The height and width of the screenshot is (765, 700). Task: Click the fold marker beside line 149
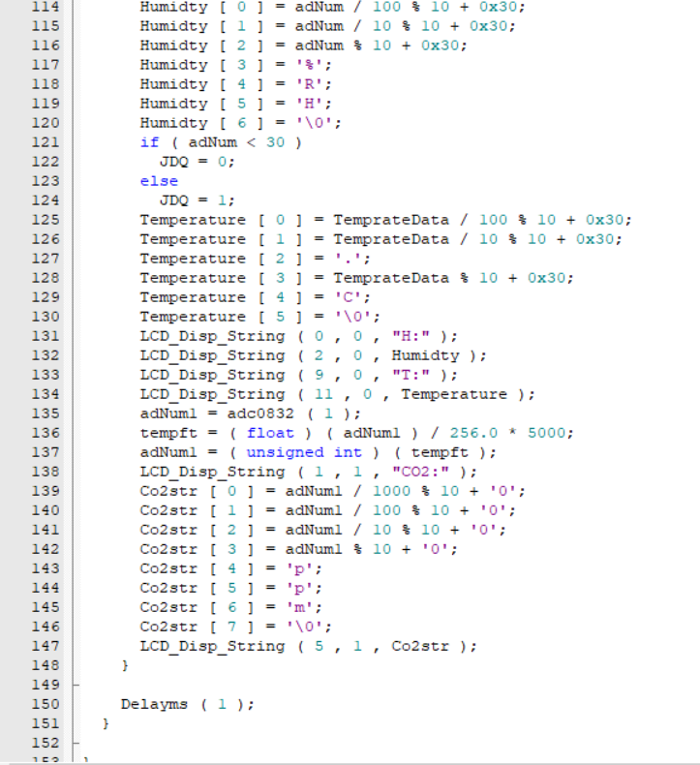coord(76,685)
